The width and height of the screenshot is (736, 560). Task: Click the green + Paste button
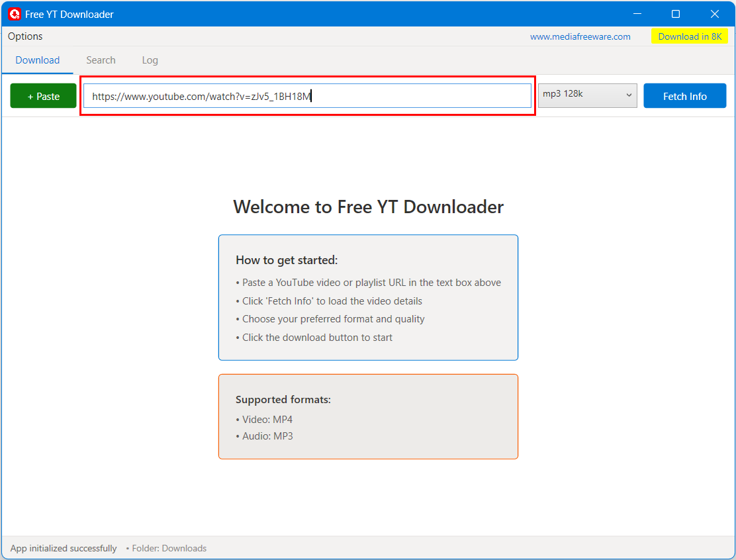click(x=42, y=95)
